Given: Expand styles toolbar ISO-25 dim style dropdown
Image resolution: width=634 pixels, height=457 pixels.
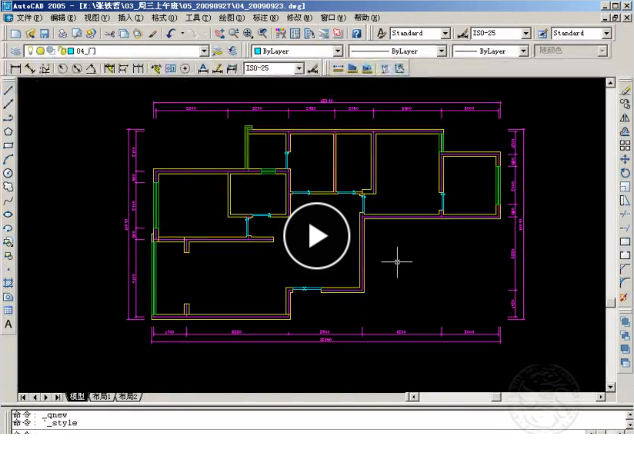Looking at the screenshot, I should point(526,33).
